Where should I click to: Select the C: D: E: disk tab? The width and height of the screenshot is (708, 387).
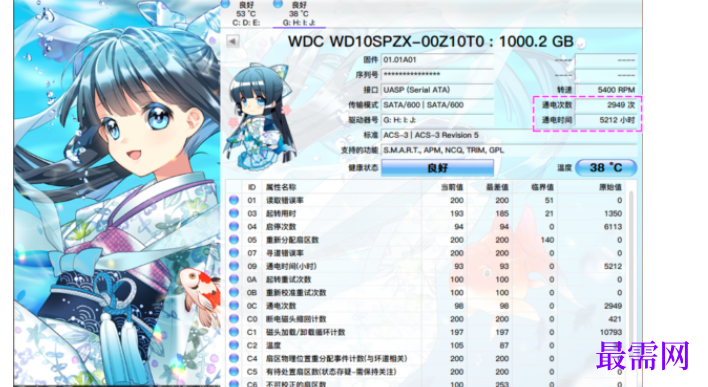coord(246,14)
